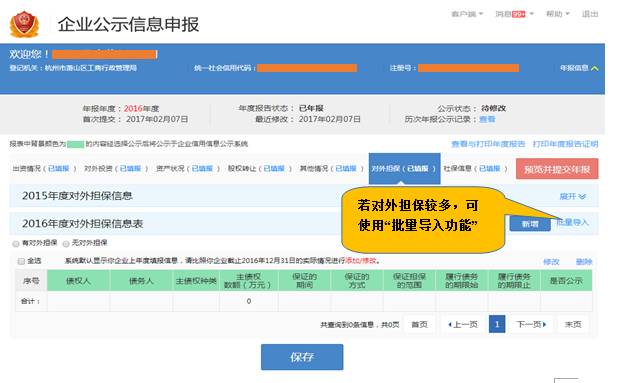
Task: Click the 保证的方式 column header
Action: coord(357,281)
